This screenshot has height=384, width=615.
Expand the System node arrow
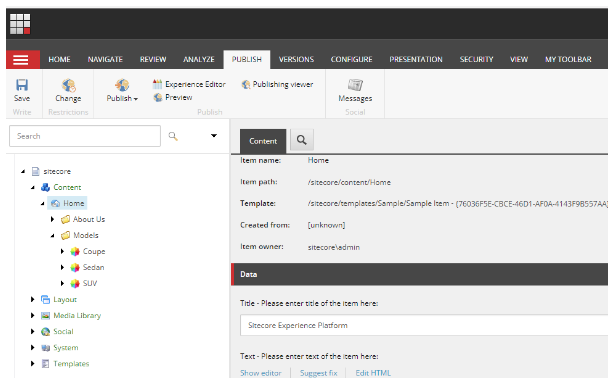[x=33, y=348]
